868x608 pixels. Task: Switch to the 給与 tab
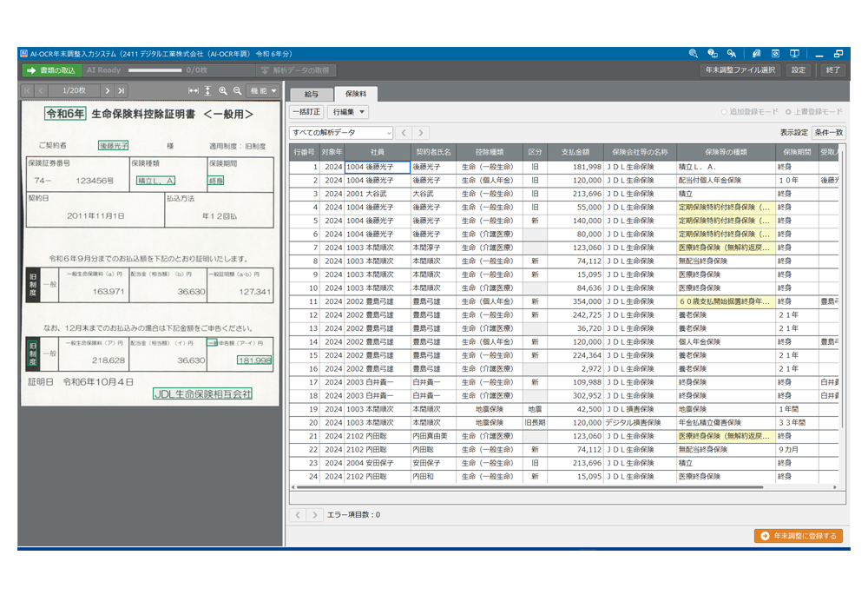coord(310,93)
